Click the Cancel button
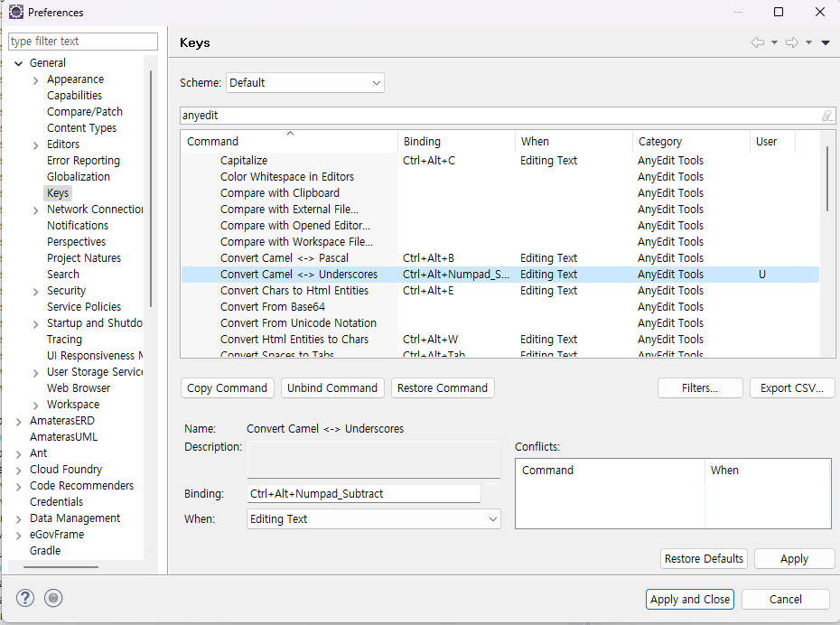This screenshot has height=625, width=840. point(786,599)
